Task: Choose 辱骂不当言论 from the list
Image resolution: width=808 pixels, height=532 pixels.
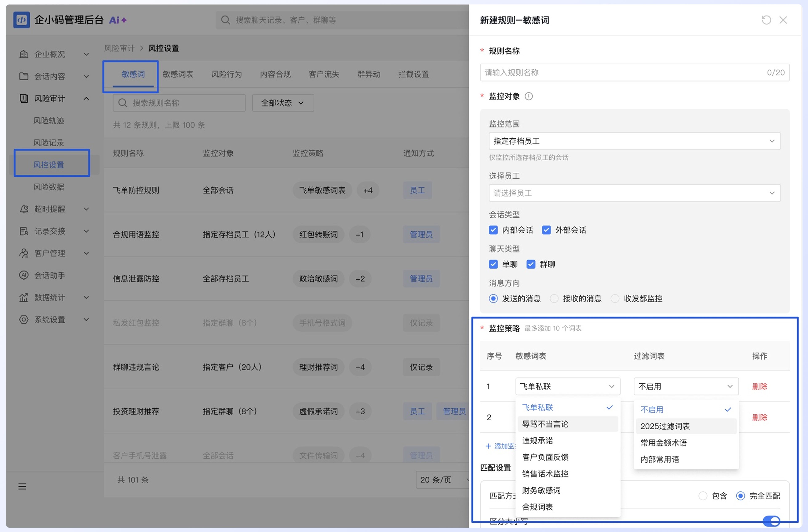Action: 568,424
